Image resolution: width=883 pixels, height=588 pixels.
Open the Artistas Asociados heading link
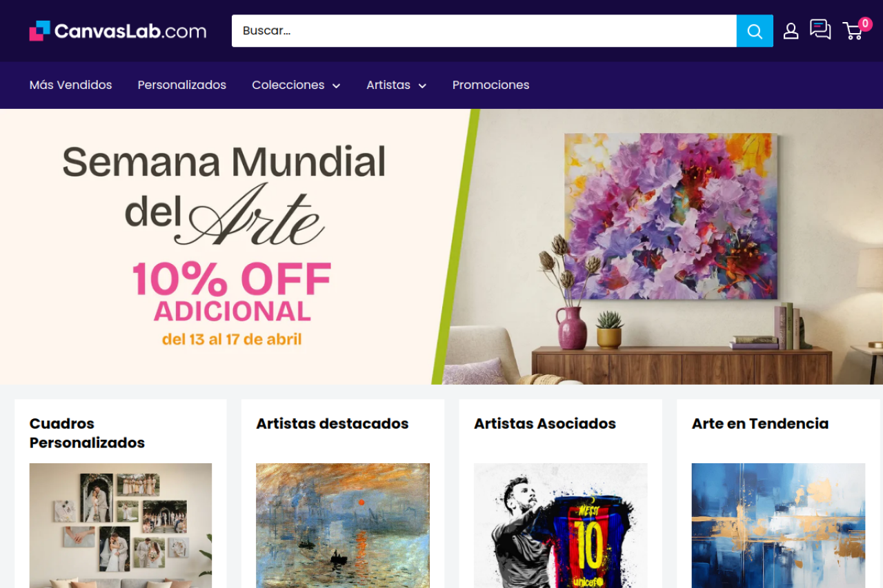(x=545, y=423)
